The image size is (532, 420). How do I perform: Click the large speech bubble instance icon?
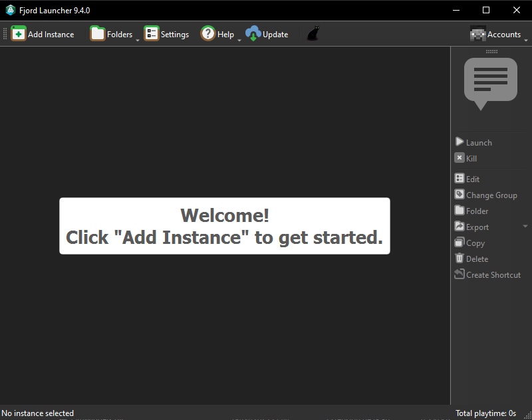point(491,84)
